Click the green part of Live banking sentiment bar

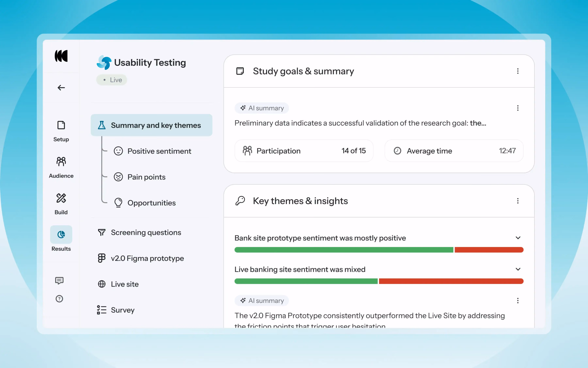pyautogui.click(x=306, y=281)
